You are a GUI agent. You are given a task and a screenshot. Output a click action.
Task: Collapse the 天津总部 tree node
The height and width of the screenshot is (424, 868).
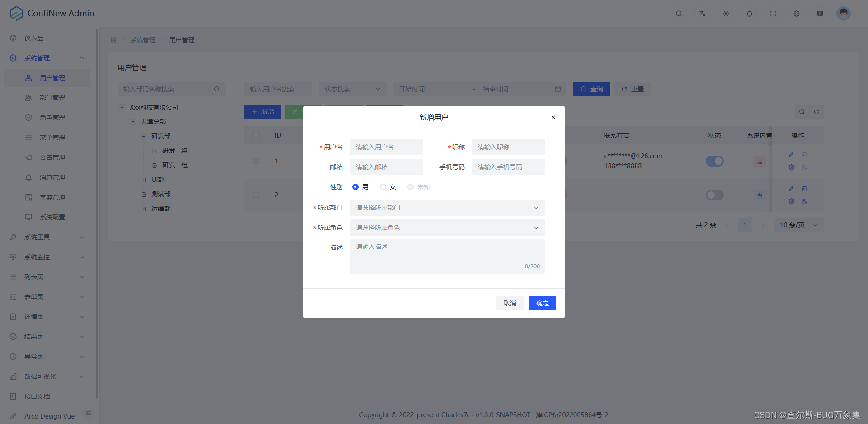[133, 122]
